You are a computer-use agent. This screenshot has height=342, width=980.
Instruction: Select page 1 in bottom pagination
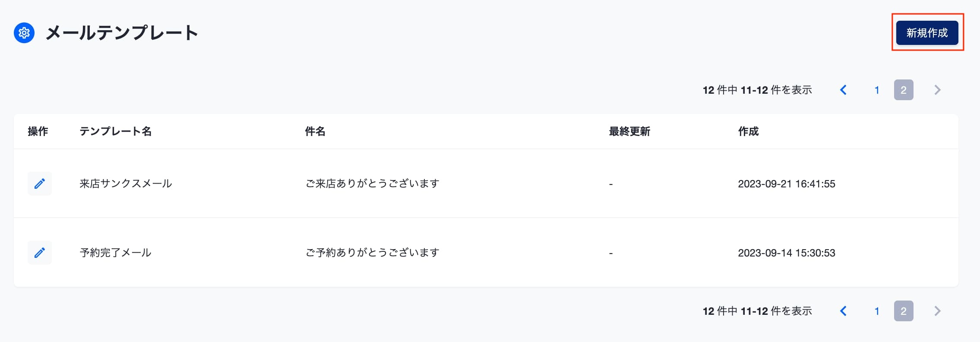(877, 311)
